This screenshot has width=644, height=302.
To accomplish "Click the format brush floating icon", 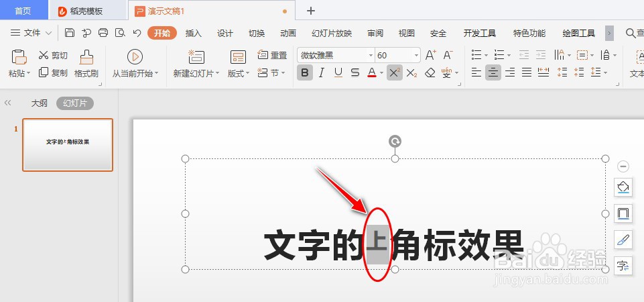I will coord(623,240).
